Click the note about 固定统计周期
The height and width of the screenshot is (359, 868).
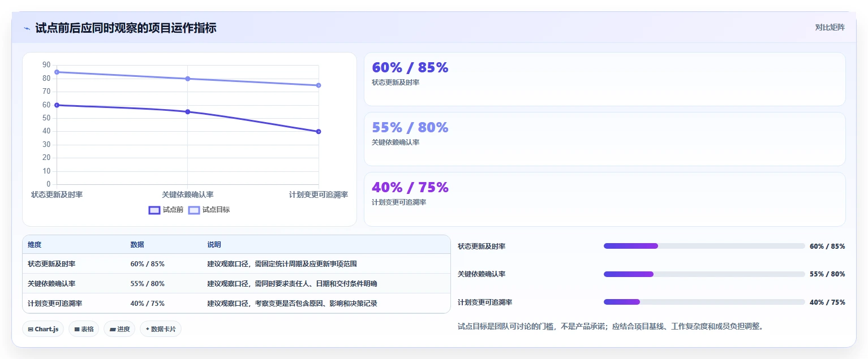[x=282, y=264]
